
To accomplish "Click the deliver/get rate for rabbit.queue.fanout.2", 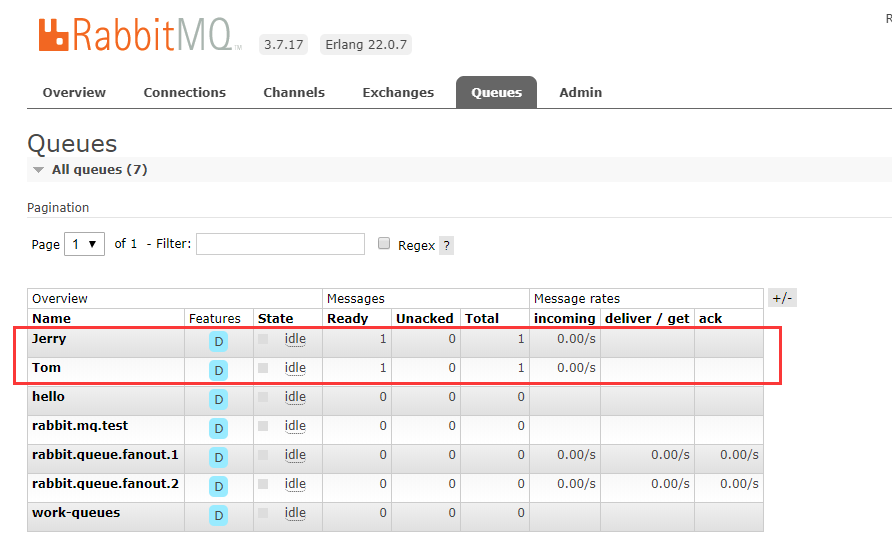I will [x=670, y=484].
